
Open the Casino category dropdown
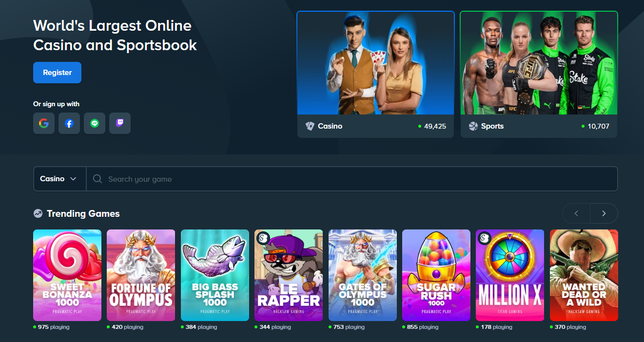59,179
